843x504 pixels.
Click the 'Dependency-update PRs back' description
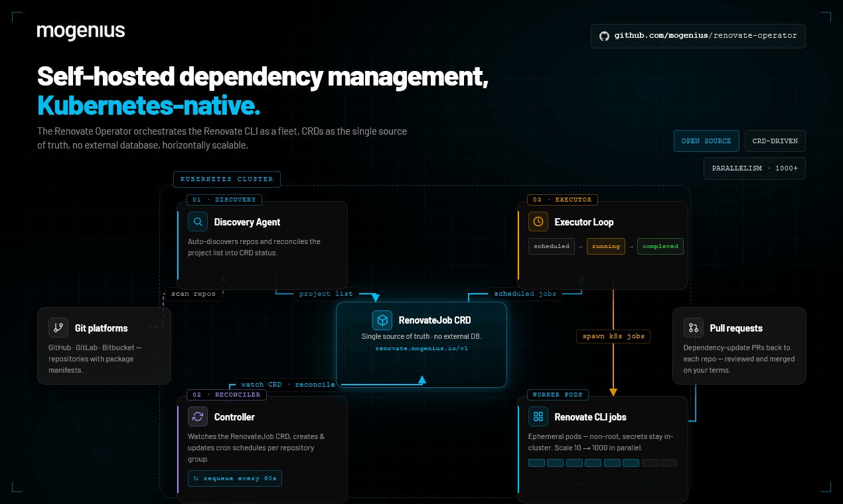(x=739, y=359)
